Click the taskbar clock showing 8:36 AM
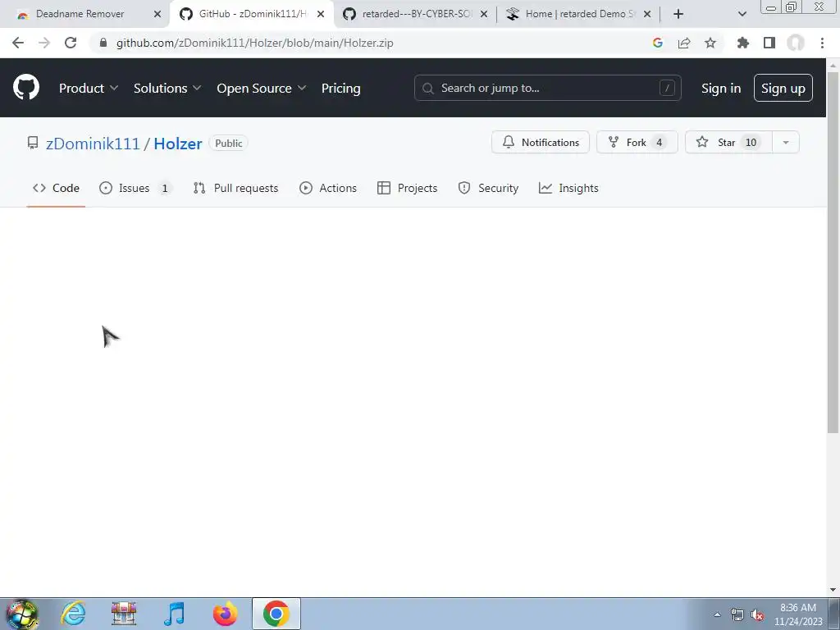Screen dimensions: 840x630 pyautogui.click(x=798, y=614)
